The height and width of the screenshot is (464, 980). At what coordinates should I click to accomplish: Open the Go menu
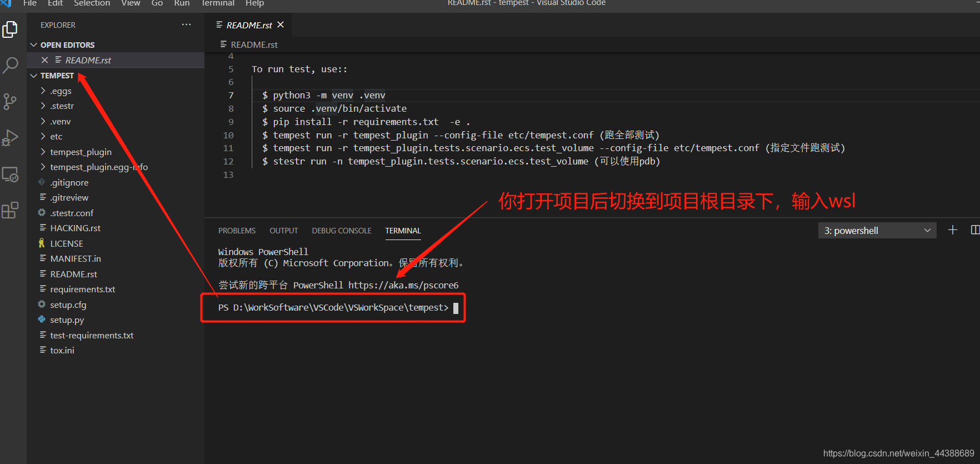tap(157, 3)
